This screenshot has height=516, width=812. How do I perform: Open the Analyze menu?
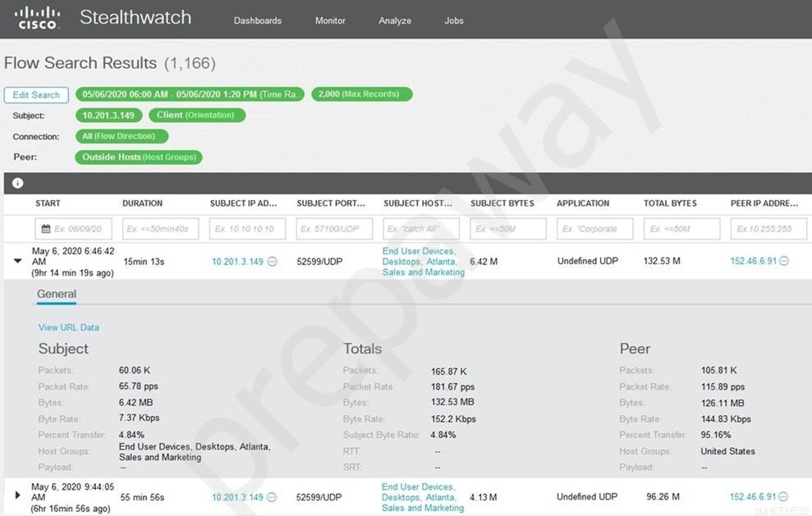pos(395,21)
